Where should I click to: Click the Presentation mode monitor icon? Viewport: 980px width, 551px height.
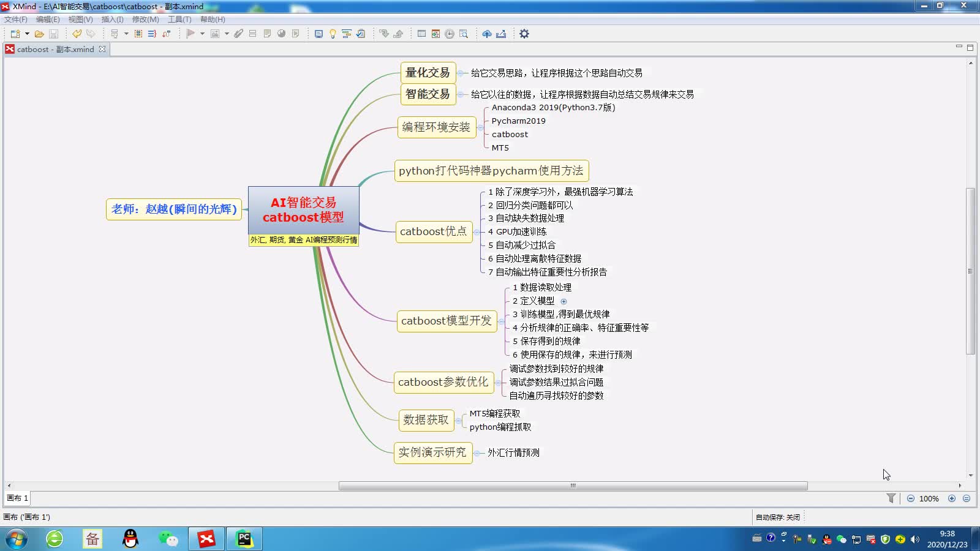[318, 34]
